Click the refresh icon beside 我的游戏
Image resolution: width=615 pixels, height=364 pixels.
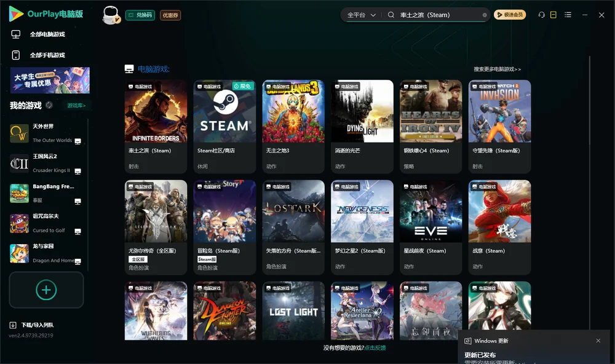click(49, 105)
